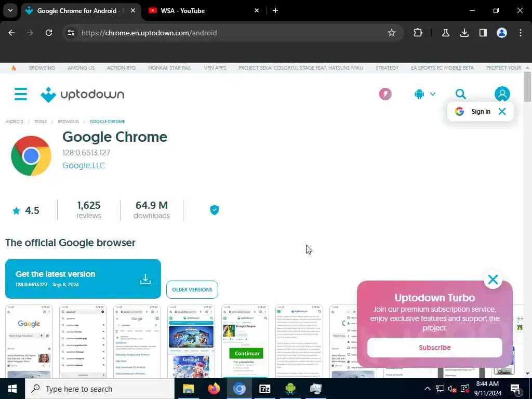Click the trending fire icon
Image resolution: width=532 pixels, height=399 pixels.
[14, 68]
